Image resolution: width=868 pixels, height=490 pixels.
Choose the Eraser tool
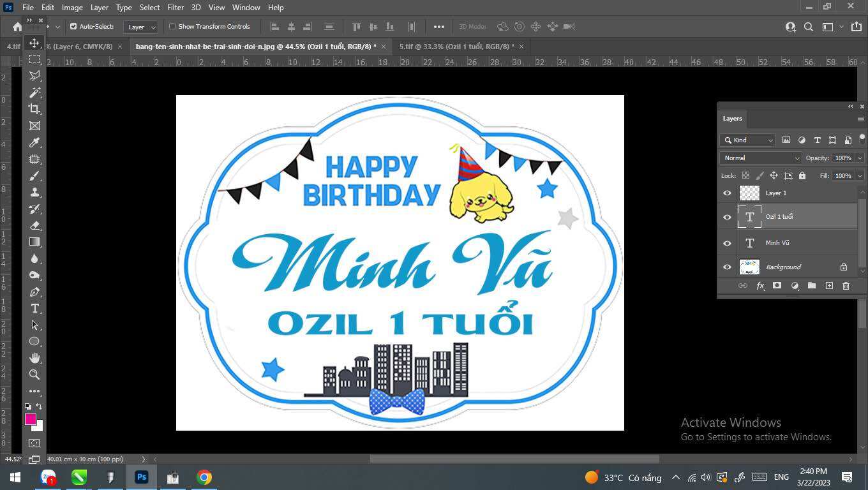[34, 225]
